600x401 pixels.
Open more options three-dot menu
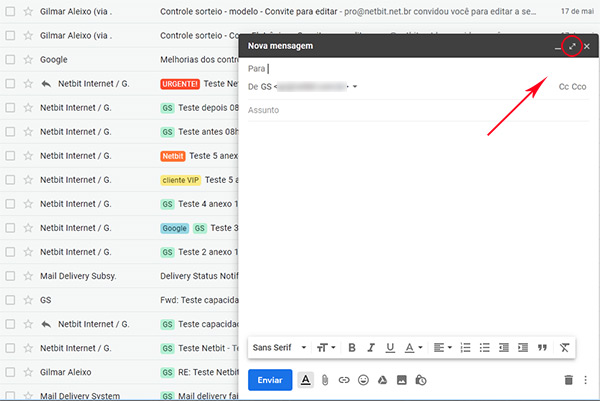pos(585,380)
